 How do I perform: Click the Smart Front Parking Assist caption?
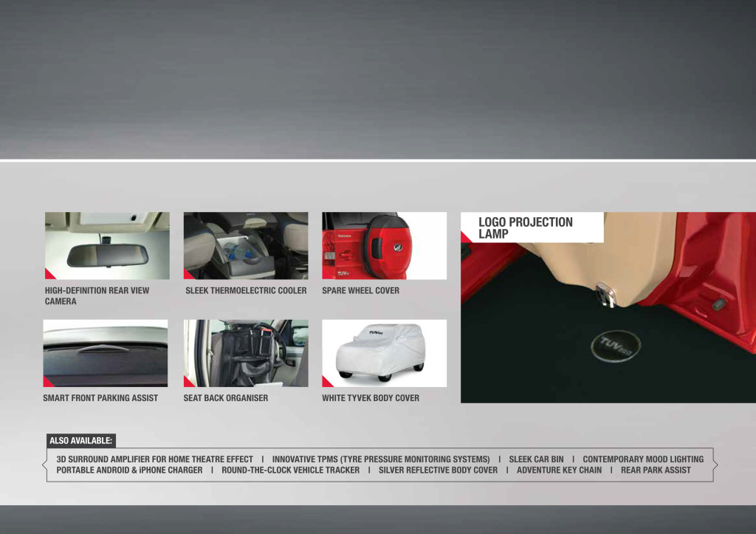100,398
